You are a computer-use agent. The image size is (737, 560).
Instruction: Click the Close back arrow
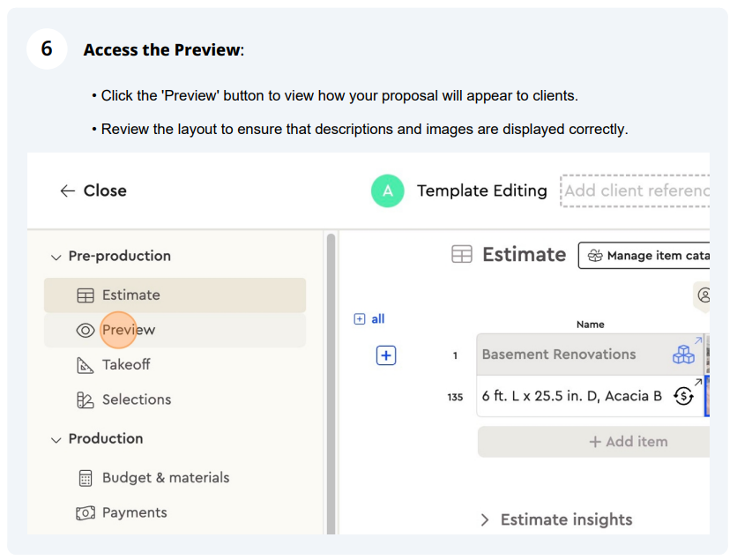coord(68,190)
